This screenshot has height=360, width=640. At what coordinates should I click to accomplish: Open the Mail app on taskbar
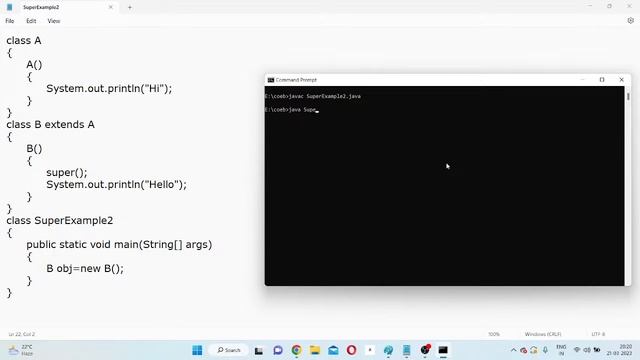(333, 350)
